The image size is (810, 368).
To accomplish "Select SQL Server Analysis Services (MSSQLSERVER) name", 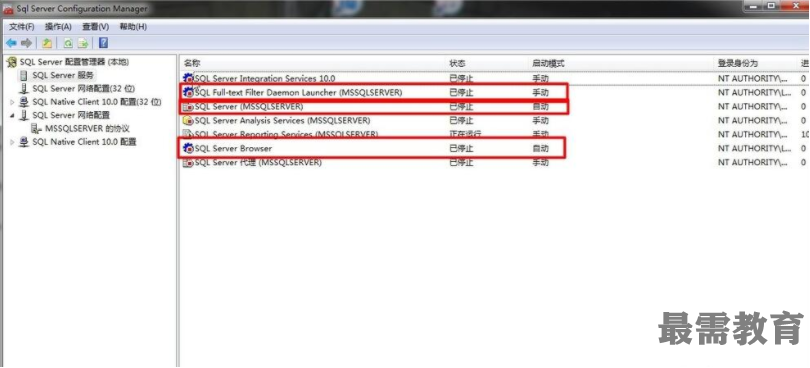I will coord(283,120).
